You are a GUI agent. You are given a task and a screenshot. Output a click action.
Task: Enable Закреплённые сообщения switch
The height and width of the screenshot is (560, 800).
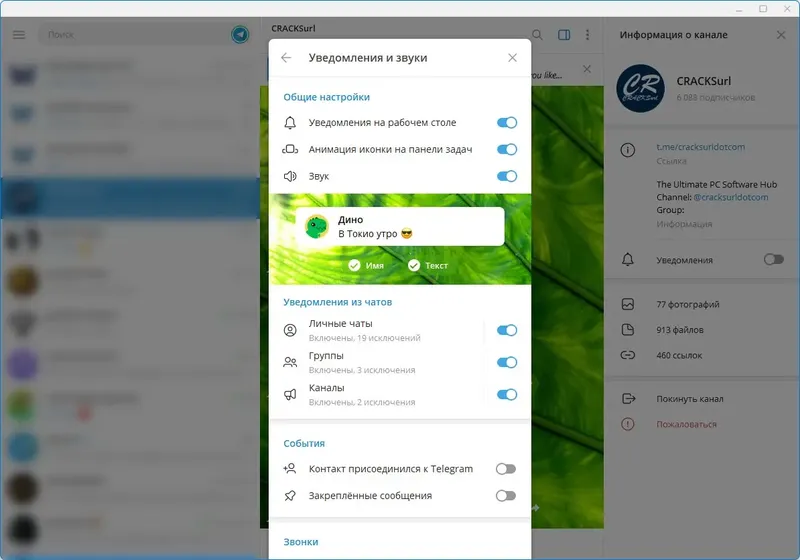click(506, 496)
